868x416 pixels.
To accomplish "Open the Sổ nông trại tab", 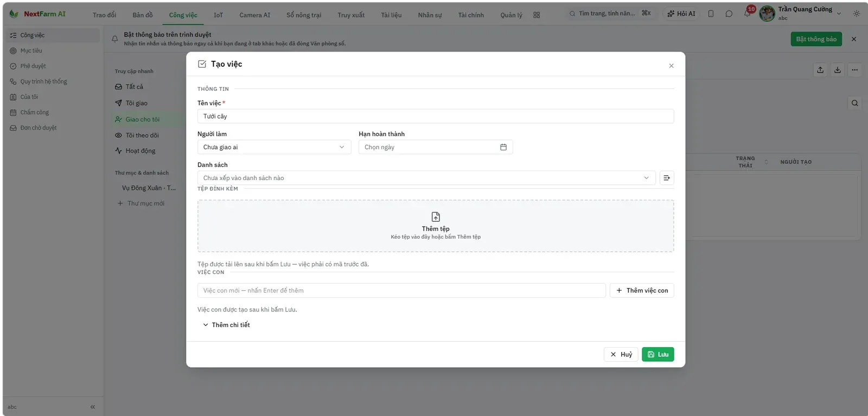I will click(x=304, y=15).
